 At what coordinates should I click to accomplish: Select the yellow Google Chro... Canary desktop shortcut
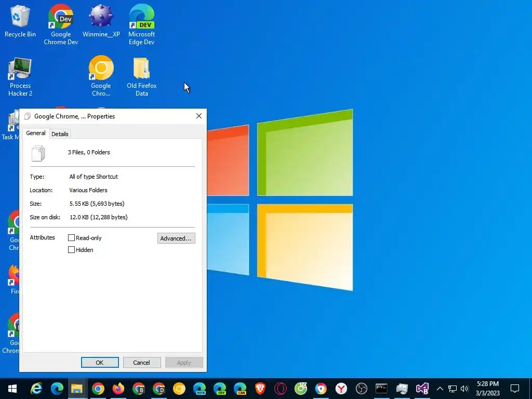(x=101, y=76)
